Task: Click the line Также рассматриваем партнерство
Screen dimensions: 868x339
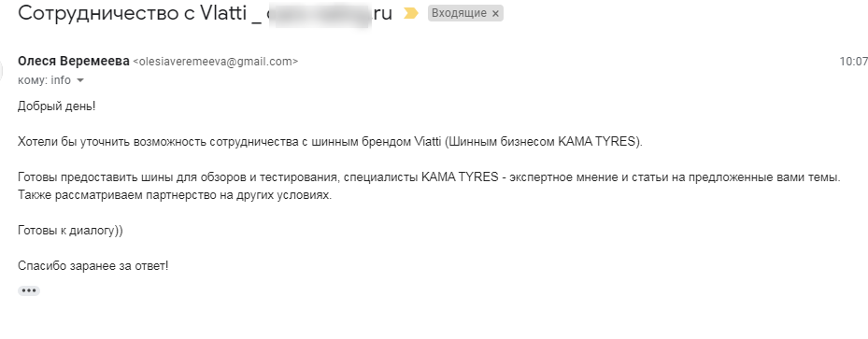Action: [x=175, y=195]
